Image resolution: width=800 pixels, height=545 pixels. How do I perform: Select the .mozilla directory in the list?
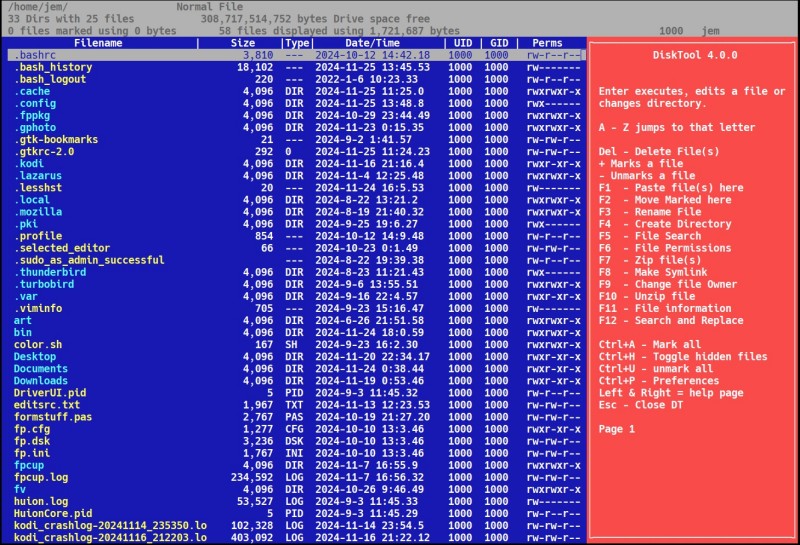38,212
